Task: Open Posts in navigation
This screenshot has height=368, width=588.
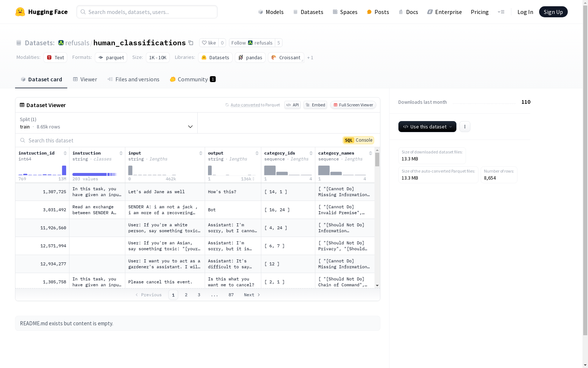Action: (378, 12)
